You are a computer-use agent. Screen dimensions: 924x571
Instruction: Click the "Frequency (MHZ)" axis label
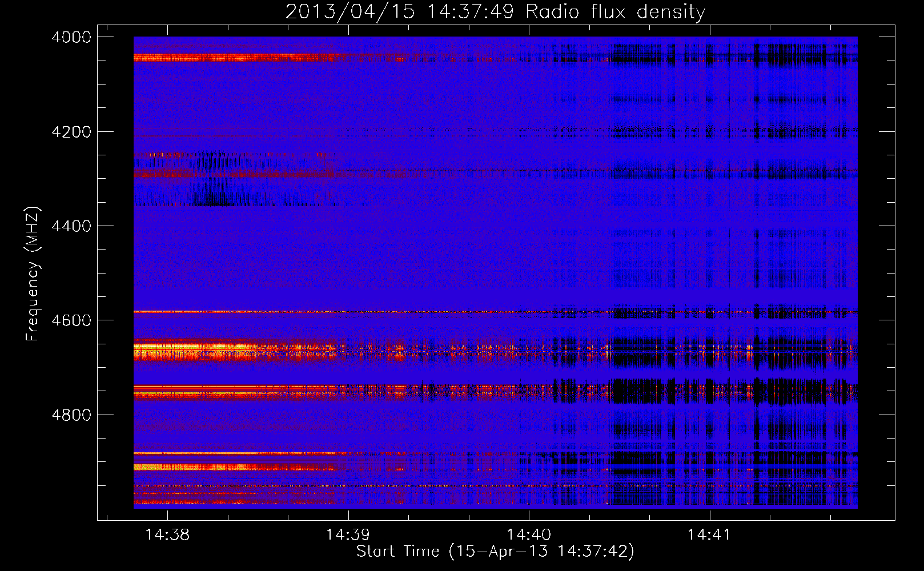[x=33, y=274]
